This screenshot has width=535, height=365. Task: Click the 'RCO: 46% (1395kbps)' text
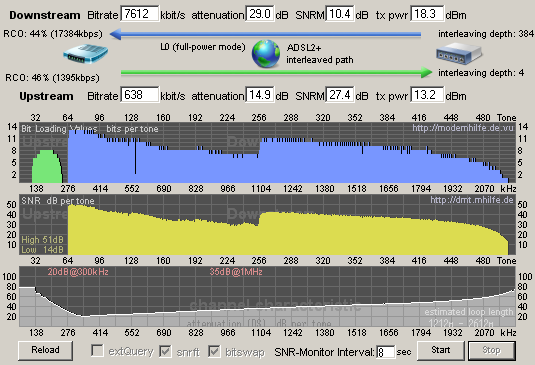coord(52,78)
